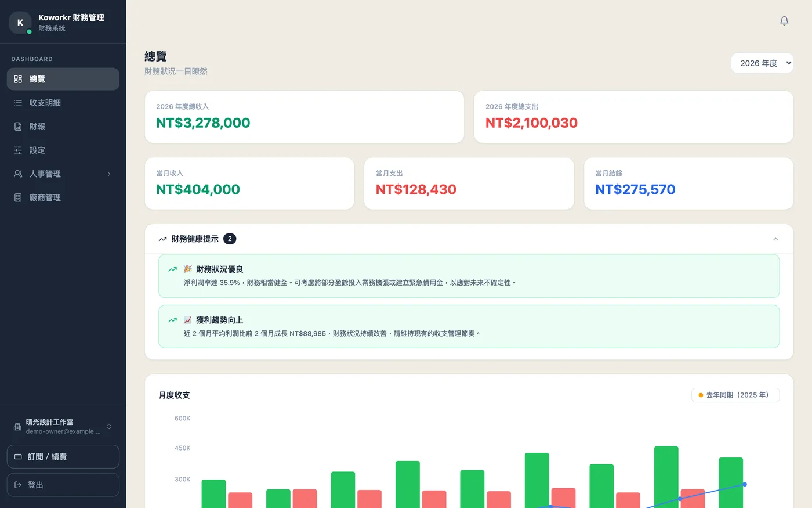Click the trend icon beside 財務健康提示

point(163,239)
